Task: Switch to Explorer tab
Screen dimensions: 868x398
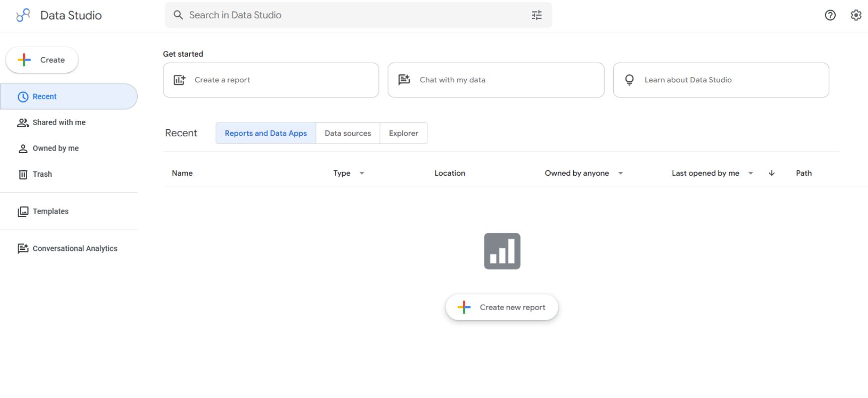Action: (x=404, y=133)
